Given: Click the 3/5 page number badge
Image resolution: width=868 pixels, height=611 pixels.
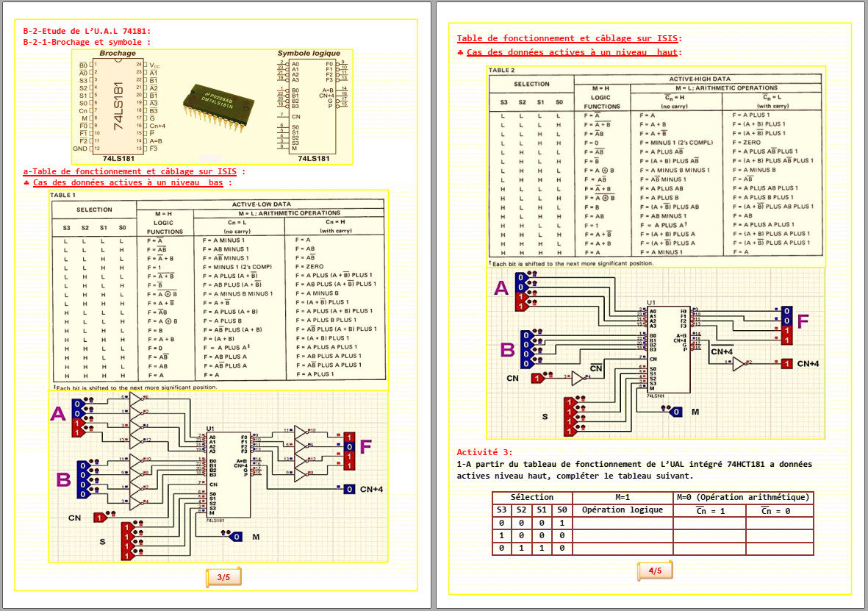Looking at the screenshot, I should (223, 577).
